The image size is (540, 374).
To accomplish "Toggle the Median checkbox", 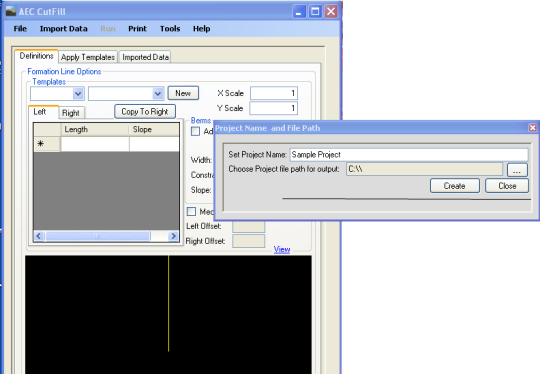I will tap(191, 211).
